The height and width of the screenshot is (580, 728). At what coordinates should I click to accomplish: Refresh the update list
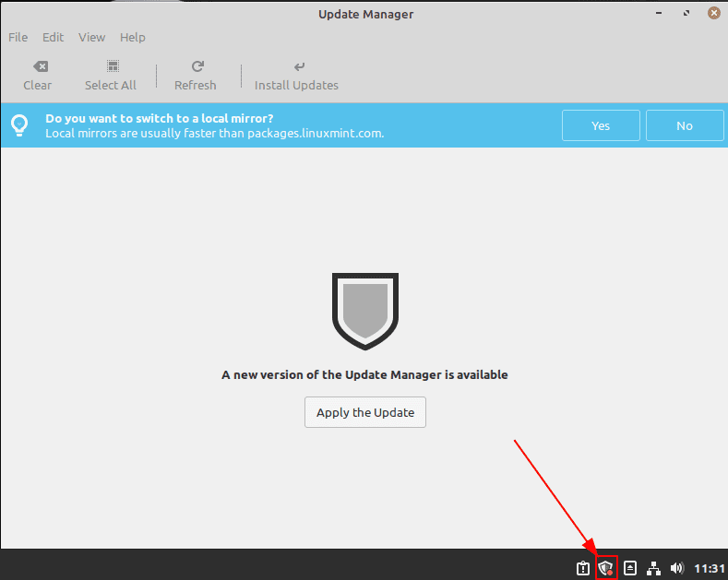pyautogui.click(x=196, y=76)
